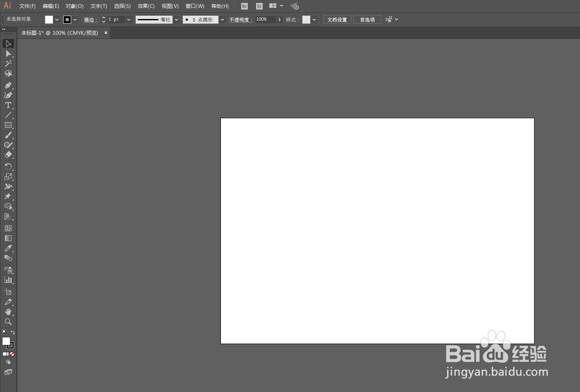Image resolution: width=580 pixels, height=392 pixels.
Task: Change screen mode at toolbar bottom
Action: click(x=8, y=372)
